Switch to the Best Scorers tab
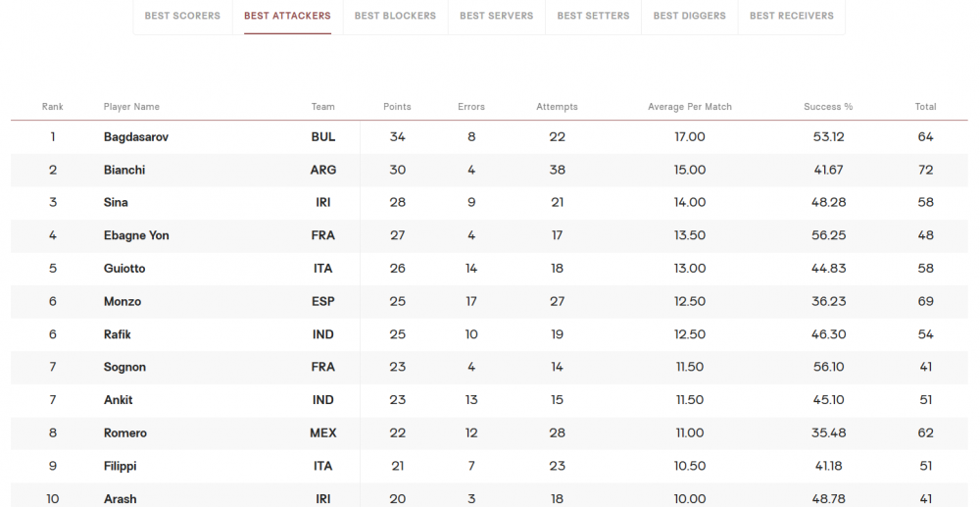Viewport: 980px width, 507px height. (x=182, y=16)
